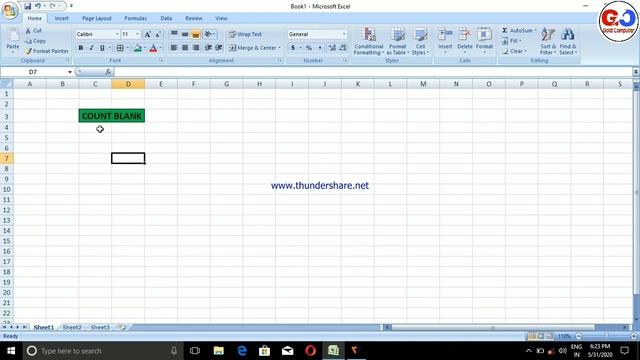Screen dimensions: 640x360
Task: Click the Insert Function fx button
Action: pyautogui.click(x=108, y=72)
